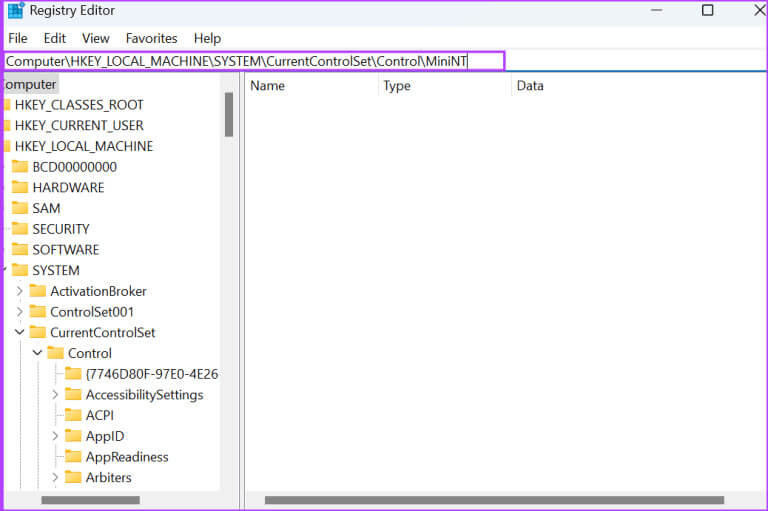This screenshot has width=768, height=511.
Task: Select HKEY_LOCAL_MACHINE in the tree
Action: [84, 146]
